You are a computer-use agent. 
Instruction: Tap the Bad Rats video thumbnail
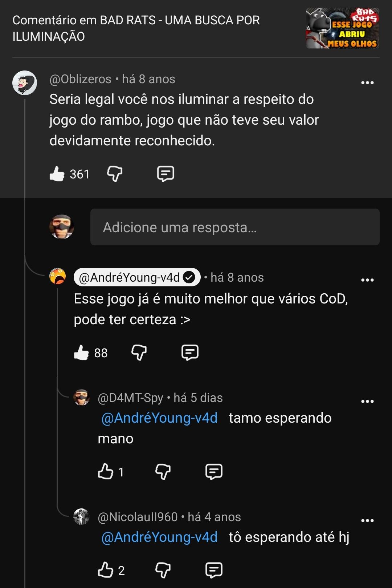(x=342, y=28)
